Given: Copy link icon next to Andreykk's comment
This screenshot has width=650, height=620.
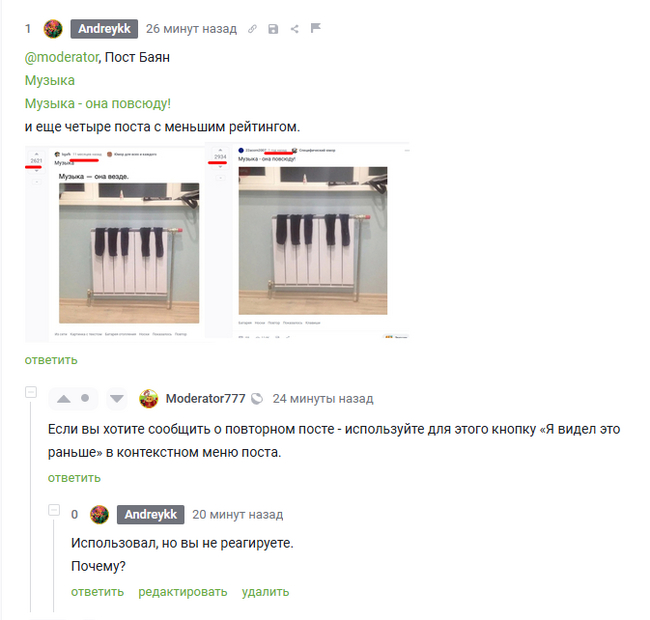Looking at the screenshot, I should coord(252,29).
